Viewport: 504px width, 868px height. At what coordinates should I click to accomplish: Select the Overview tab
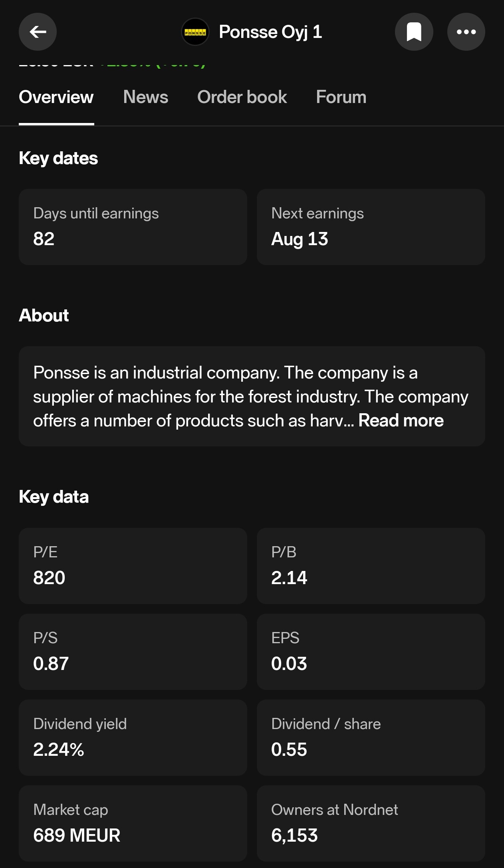coord(56,97)
